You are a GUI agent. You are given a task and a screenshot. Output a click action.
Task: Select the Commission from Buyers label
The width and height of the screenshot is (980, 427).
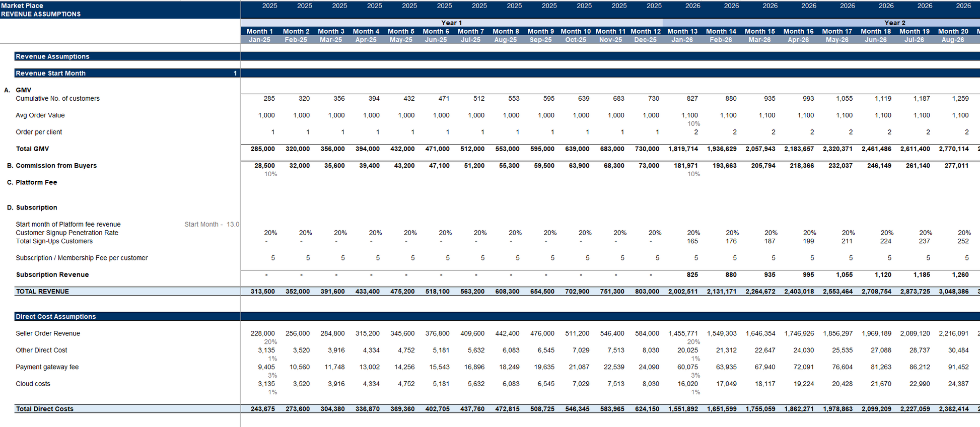[x=56, y=166]
